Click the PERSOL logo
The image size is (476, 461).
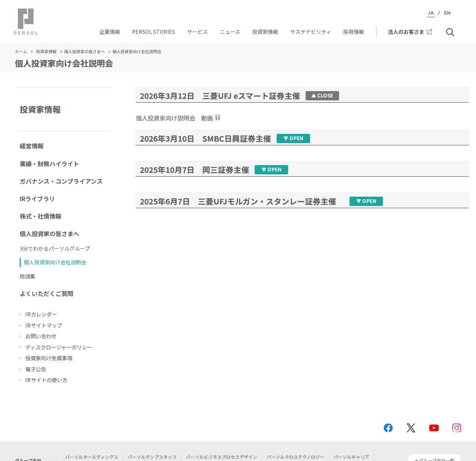pyautogui.click(x=26, y=22)
